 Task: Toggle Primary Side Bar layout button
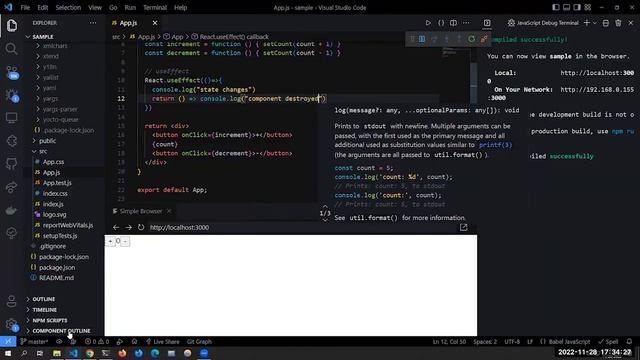[x=556, y=7]
